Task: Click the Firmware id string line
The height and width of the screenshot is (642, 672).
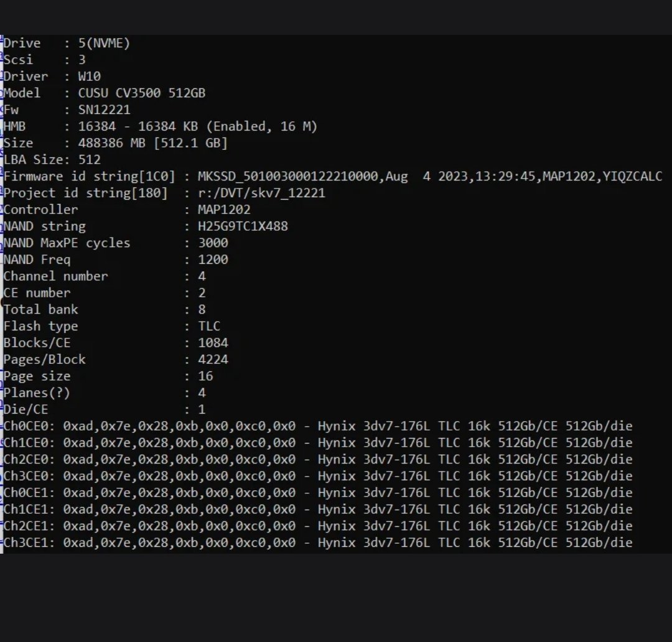Action: pyautogui.click(x=333, y=177)
